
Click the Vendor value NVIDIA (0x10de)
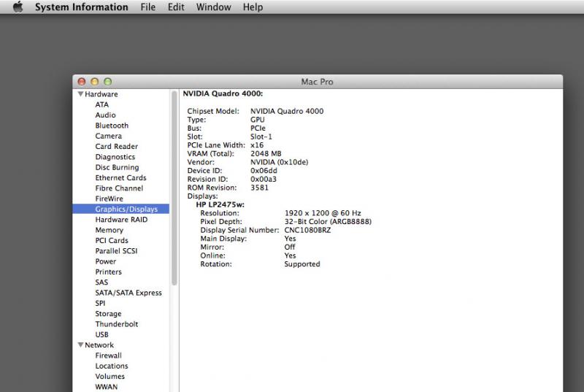tap(280, 162)
